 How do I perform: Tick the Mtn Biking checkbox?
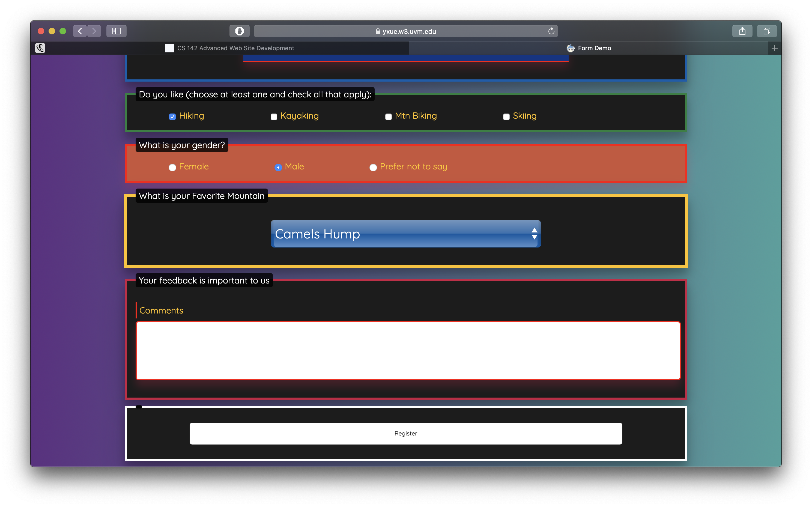[x=388, y=117]
